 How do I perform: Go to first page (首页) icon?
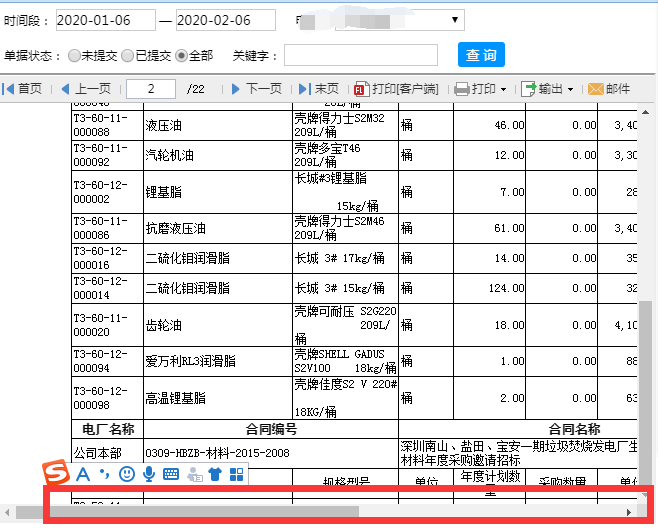coord(8,89)
